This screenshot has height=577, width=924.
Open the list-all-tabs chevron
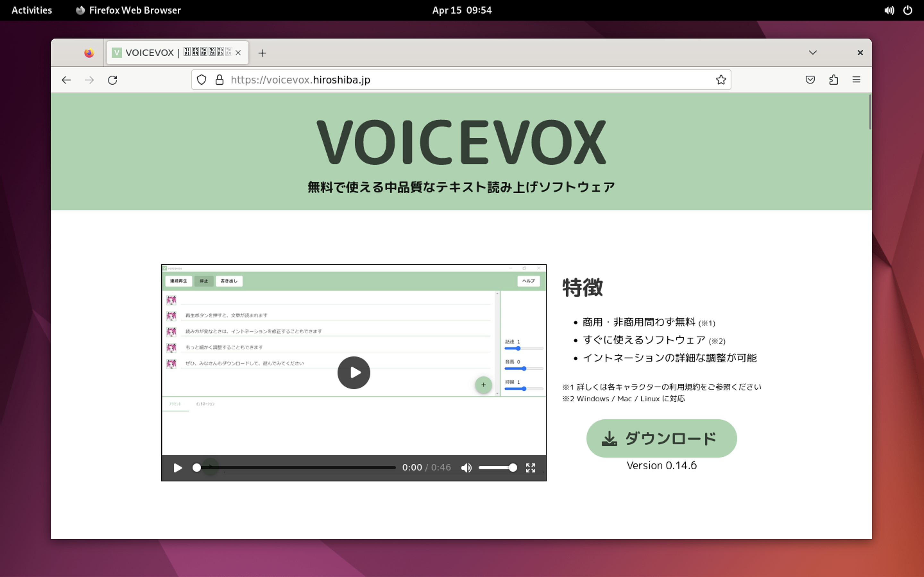point(813,52)
